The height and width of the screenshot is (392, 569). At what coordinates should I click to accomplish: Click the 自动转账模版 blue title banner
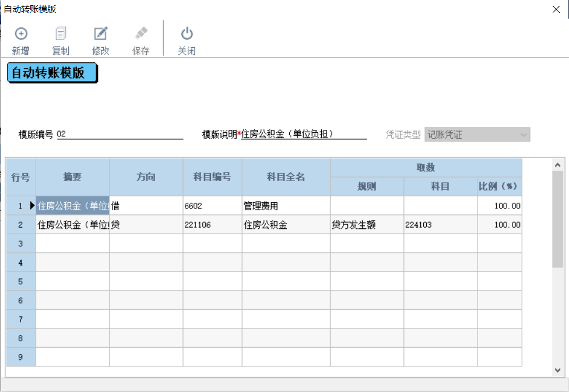pyautogui.click(x=52, y=73)
